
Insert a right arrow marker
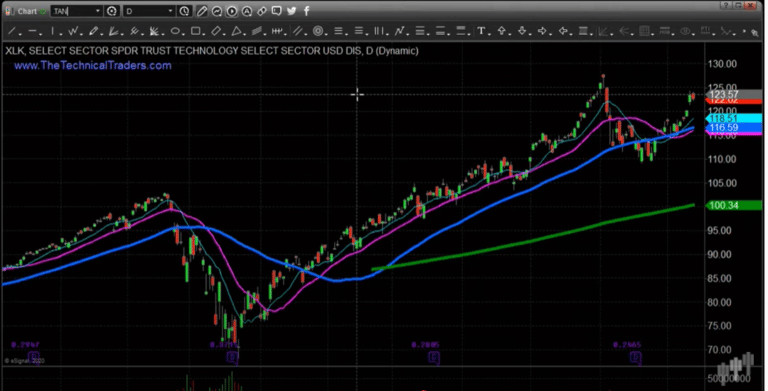click(x=542, y=31)
